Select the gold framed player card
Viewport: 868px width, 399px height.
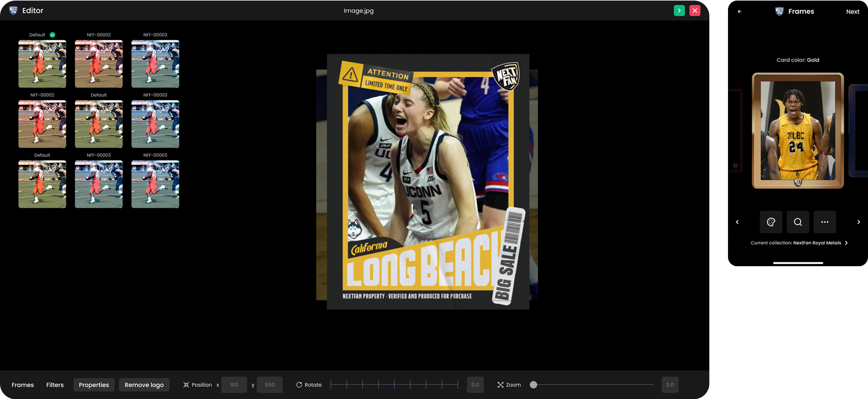coord(798,131)
